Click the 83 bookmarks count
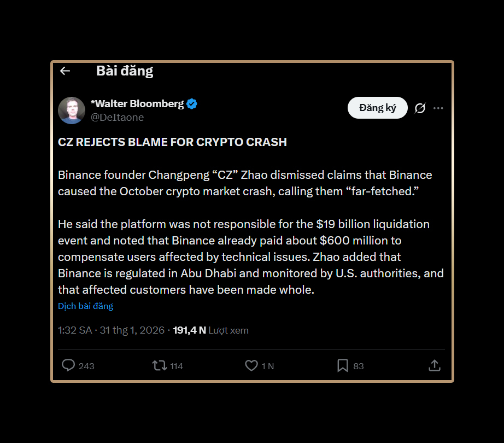The width and height of the screenshot is (504, 443). pyautogui.click(x=359, y=366)
